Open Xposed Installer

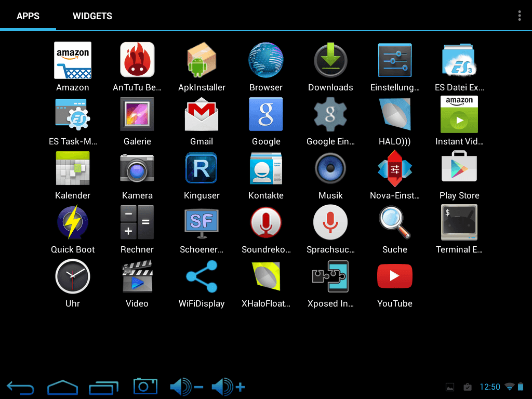(x=330, y=276)
